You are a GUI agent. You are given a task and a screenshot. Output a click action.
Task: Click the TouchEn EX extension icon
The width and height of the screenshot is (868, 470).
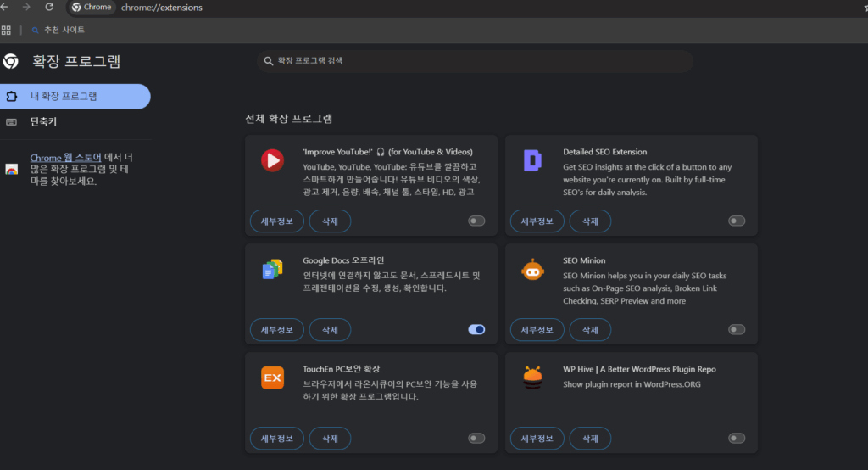(x=272, y=378)
